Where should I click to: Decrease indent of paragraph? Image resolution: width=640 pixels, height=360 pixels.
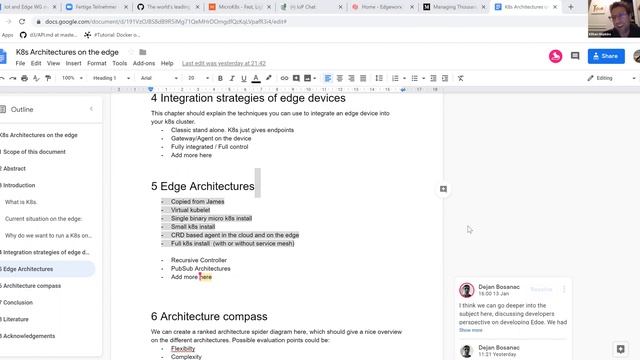click(x=433, y=78)
